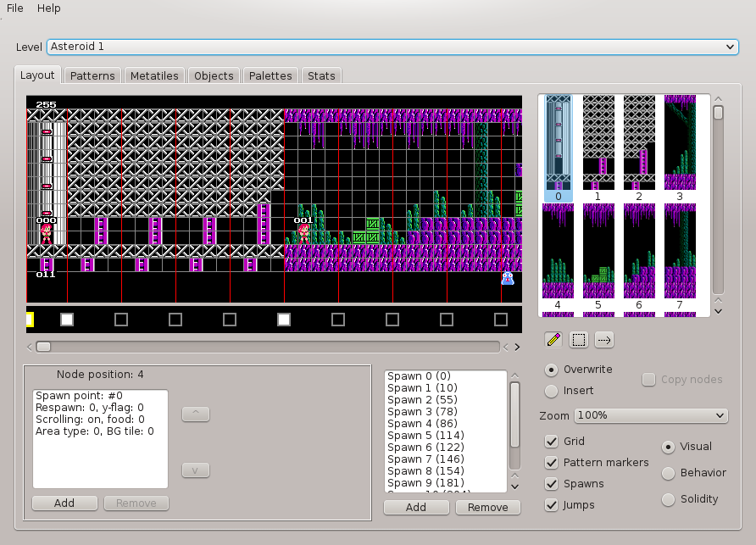This screenshot has height=545, width=756.
Task: Click the blue creature sprite in level view
Action: tap(508, 278)
